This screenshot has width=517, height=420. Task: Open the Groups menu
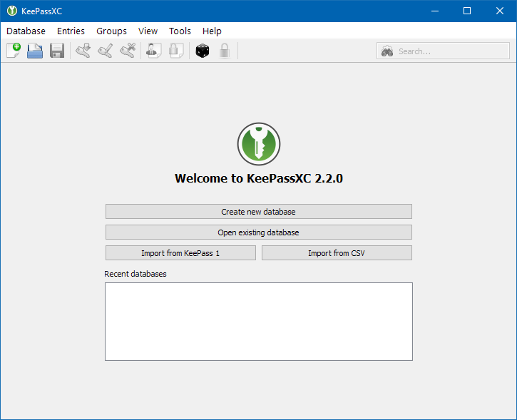coord(111,31)
